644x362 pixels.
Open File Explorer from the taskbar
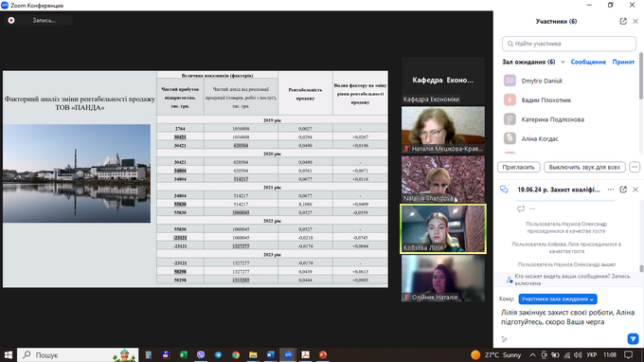click(x=253, y=355)
